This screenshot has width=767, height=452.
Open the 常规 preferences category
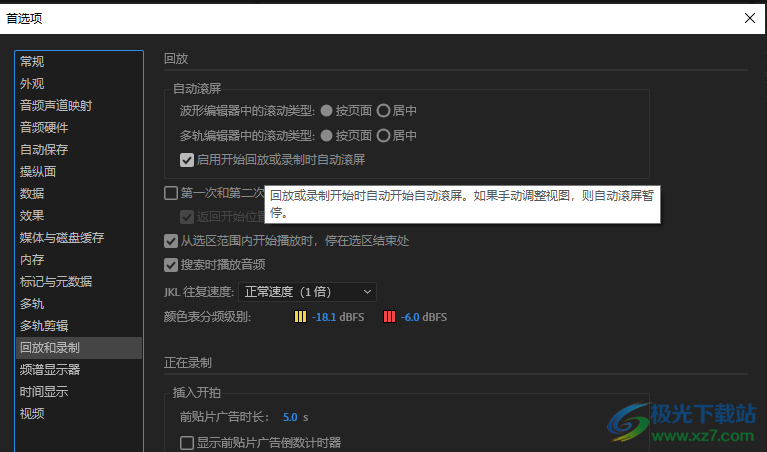[x=32, y=62]
